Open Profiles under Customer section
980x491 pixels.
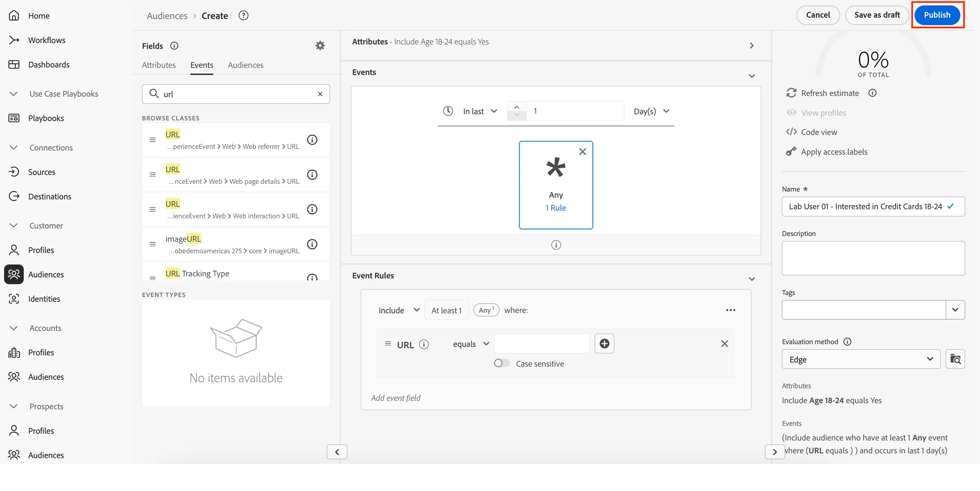pos(41,250)
